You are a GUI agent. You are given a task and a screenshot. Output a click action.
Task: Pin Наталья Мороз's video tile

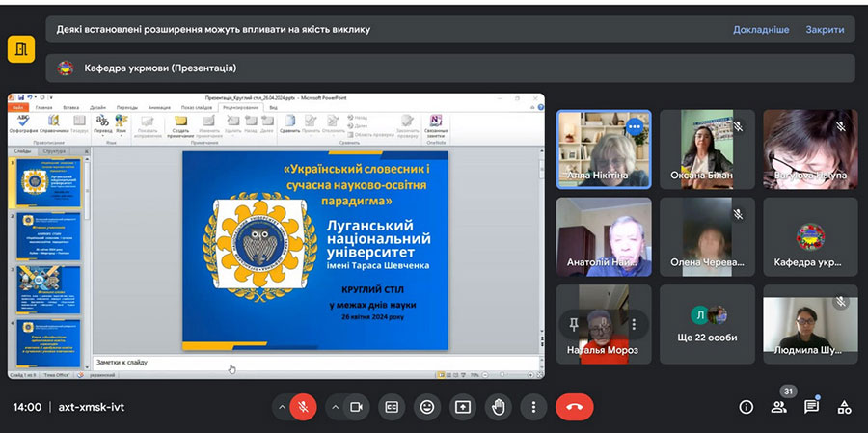click(574, 324)
